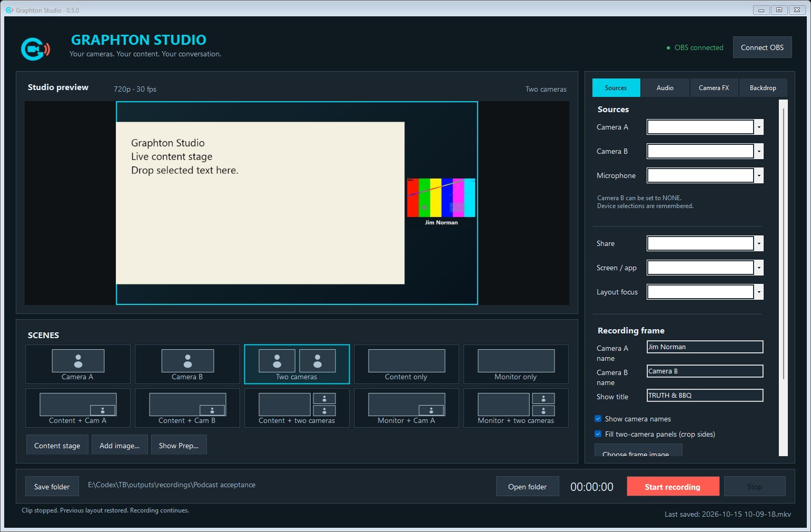
Task: Edit the Camera B name field
Action: (x=705, y=371)
